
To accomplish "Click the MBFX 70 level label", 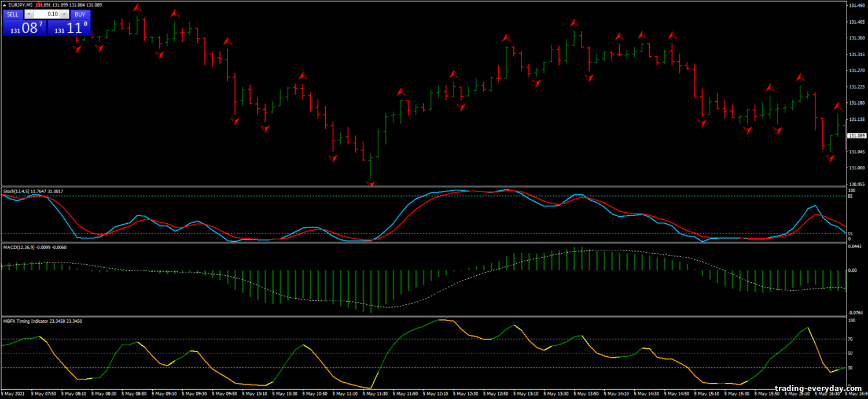I will [850, 339].
